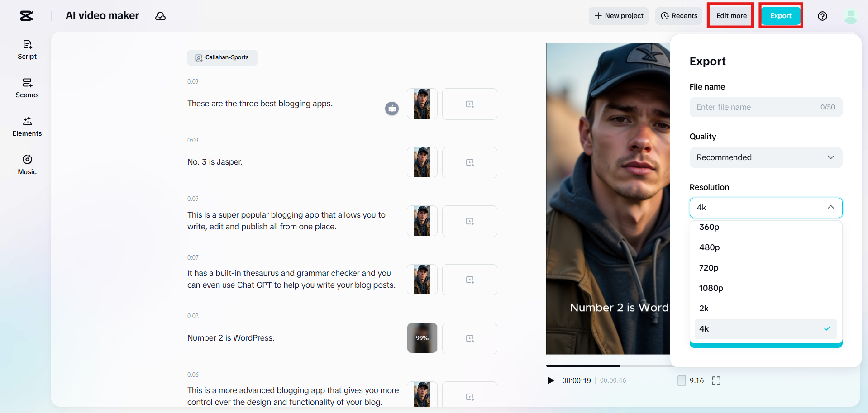The image size is (868, 413).
Task: Choose 720p from resolution list
Action: [709, 268]
